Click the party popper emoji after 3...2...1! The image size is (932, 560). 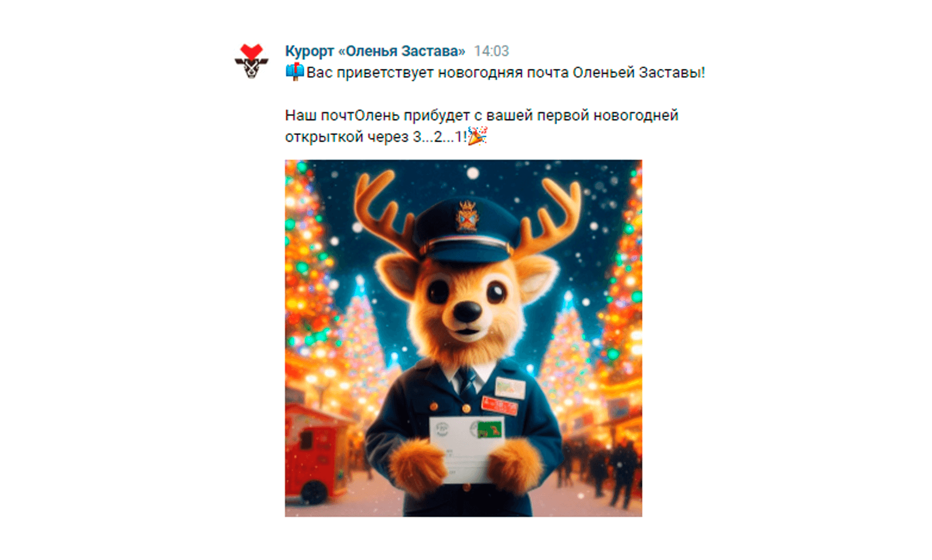(x=477, y=136)
